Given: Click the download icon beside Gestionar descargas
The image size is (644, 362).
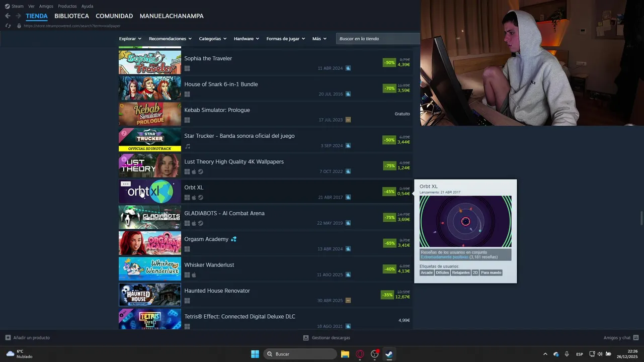Looking at the screenshot, I should (306, 338).
